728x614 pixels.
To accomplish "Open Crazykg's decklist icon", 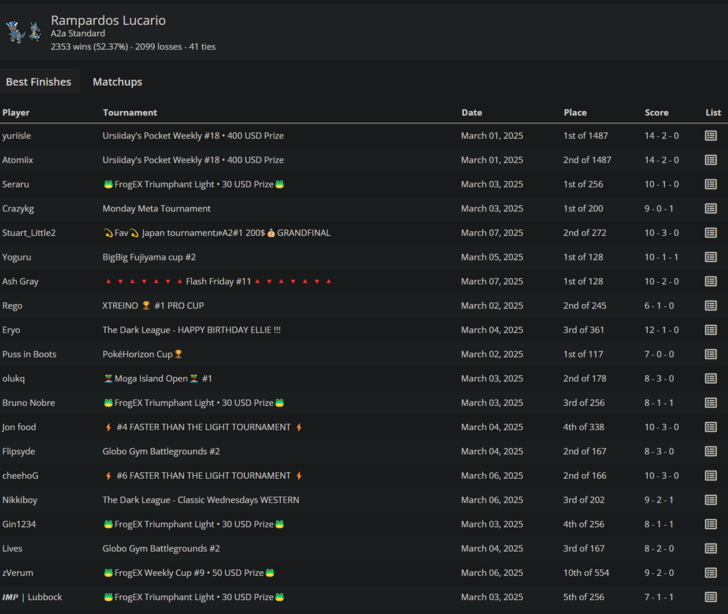I will point(710,209).
